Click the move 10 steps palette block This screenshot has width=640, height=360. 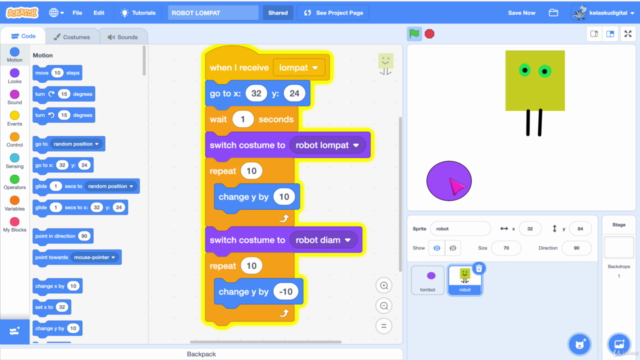[x=58, y=73]
